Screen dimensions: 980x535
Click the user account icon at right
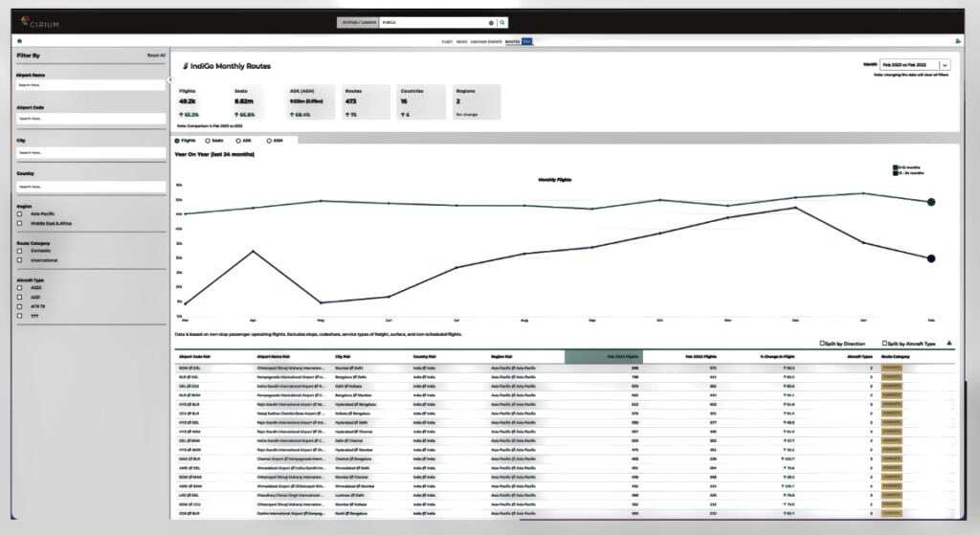958,41
